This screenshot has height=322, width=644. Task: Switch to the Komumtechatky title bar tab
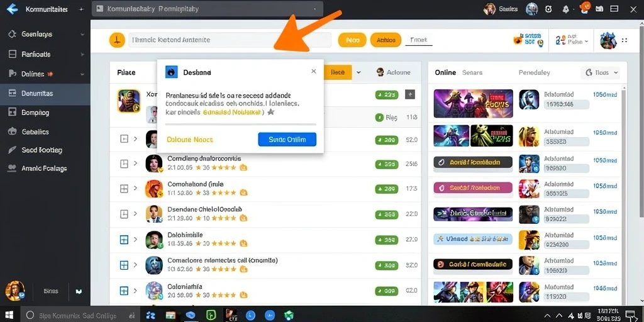(207, 9)
